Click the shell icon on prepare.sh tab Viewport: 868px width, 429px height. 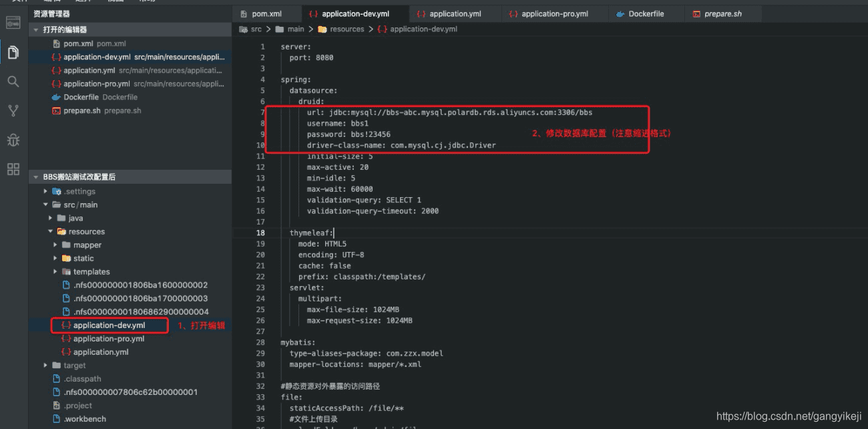coord(696,13)
